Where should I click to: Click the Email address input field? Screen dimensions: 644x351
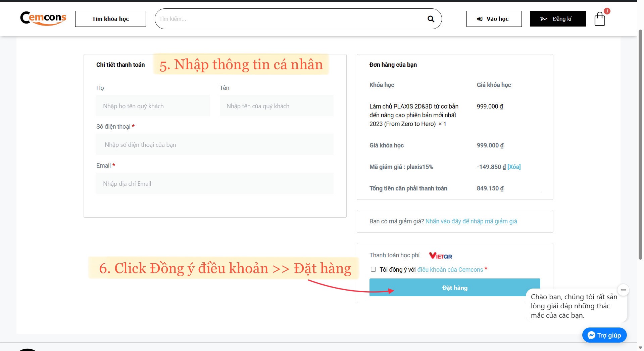point(215,184)
